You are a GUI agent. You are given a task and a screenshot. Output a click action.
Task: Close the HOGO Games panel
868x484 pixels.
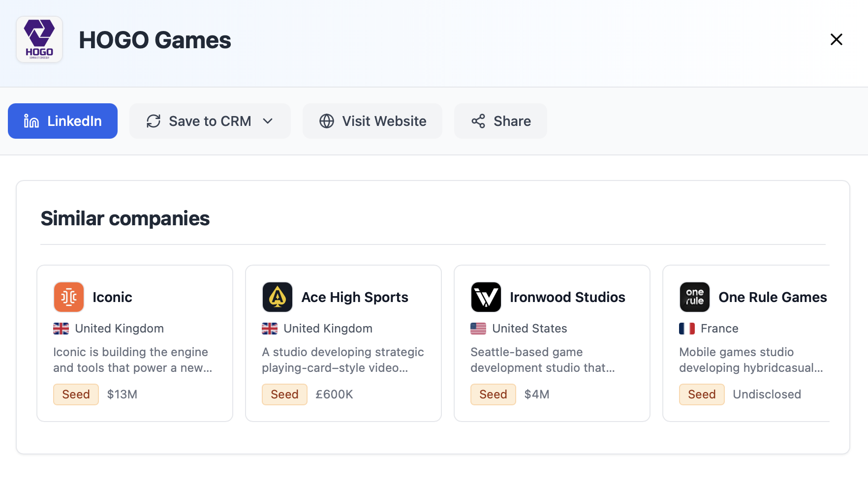click(837, 39)
